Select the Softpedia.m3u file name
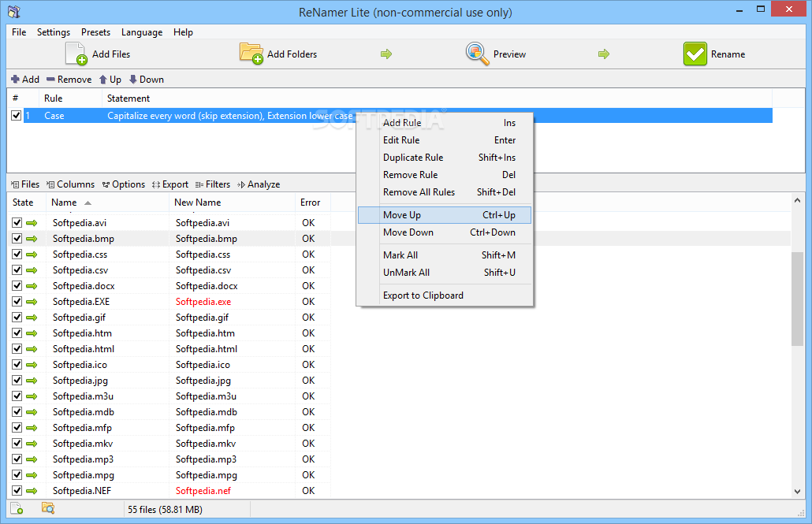Screen dimensions: 812x524 83,396
